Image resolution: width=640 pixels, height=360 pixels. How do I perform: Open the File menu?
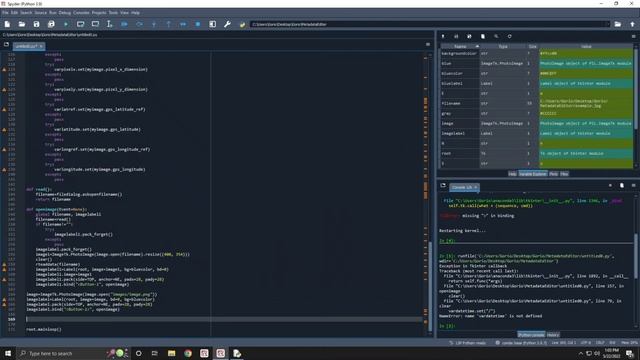(x=5, y=13)
